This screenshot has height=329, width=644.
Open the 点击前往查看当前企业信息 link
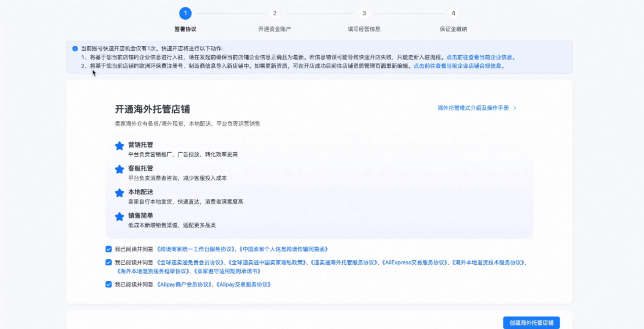479,57
